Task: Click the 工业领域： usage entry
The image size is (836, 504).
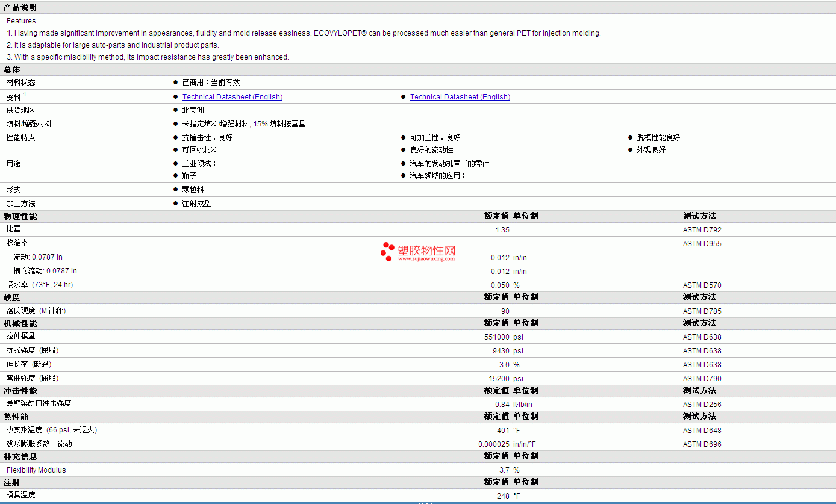Action: [199, 164]
